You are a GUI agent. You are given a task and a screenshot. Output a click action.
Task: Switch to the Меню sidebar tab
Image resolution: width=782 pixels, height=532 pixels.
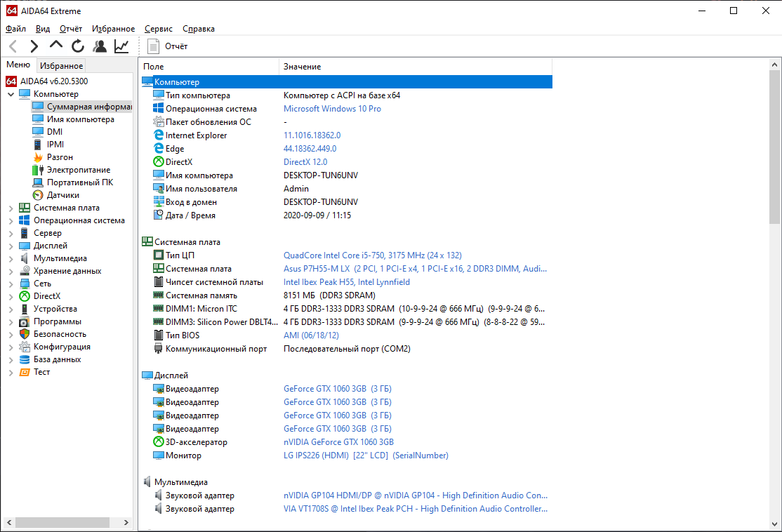click(18, 65)
